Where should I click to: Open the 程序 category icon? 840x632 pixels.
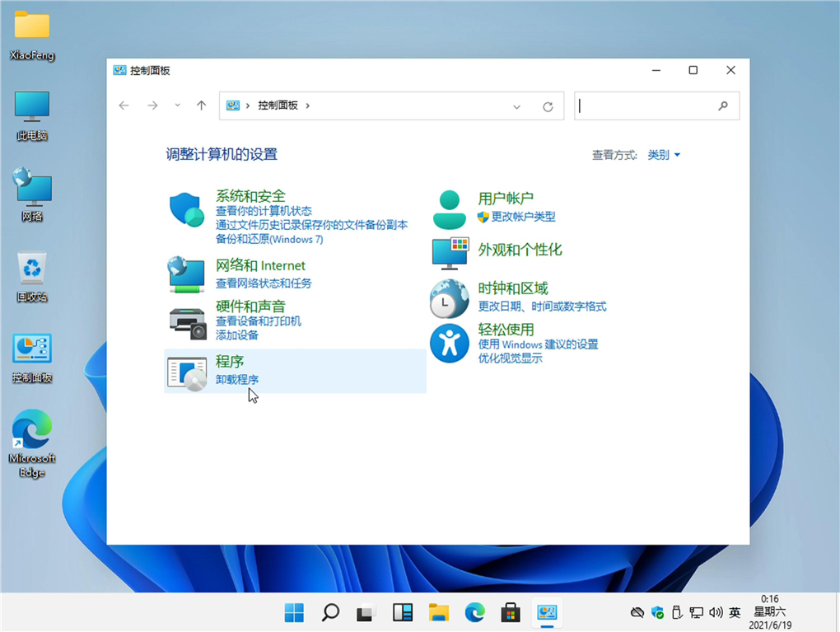point(186,371)
